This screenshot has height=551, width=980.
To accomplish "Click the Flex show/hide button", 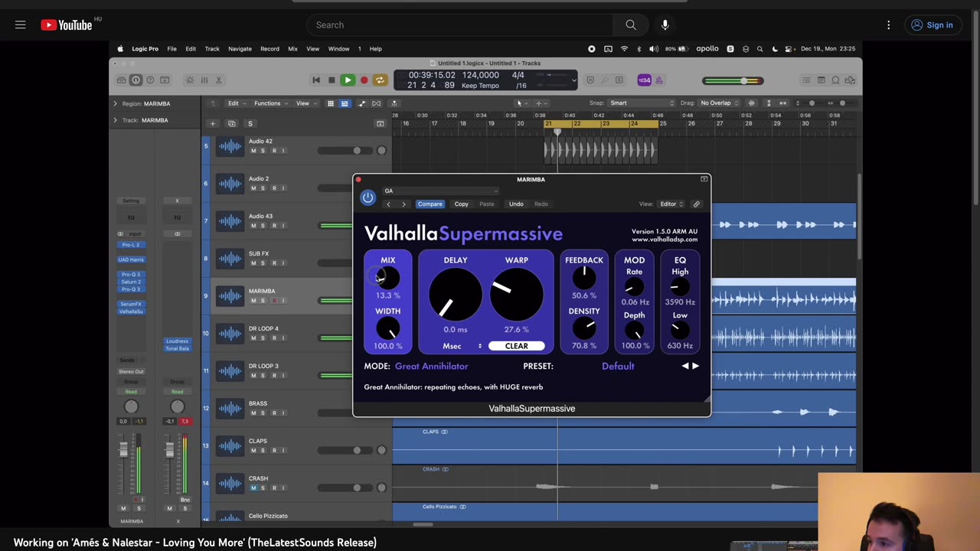I will pyautogui.click(x=376, y=103).
